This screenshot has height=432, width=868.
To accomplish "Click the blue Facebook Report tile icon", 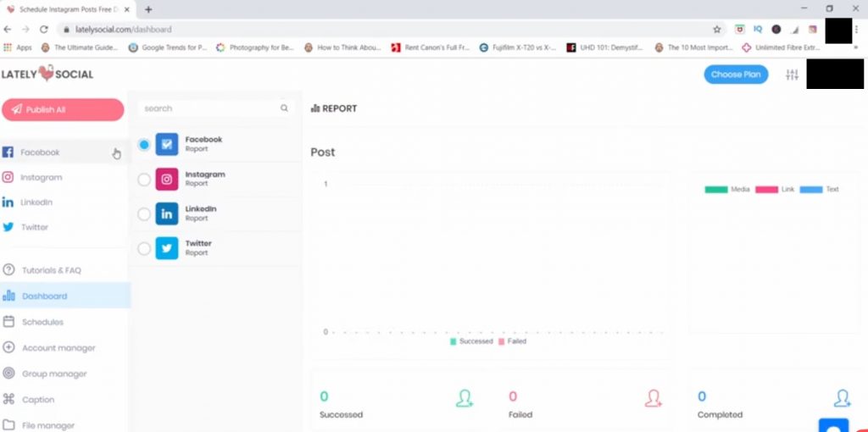I will click(x=167, y=144).
